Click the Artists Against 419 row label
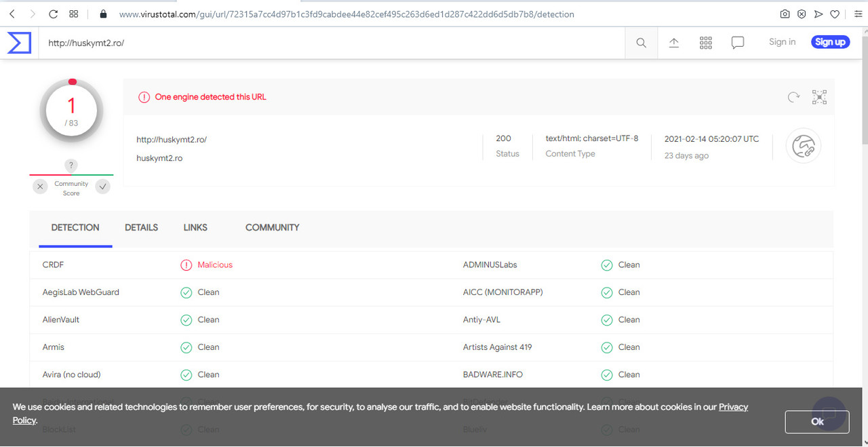 click(x=497, y=347)
